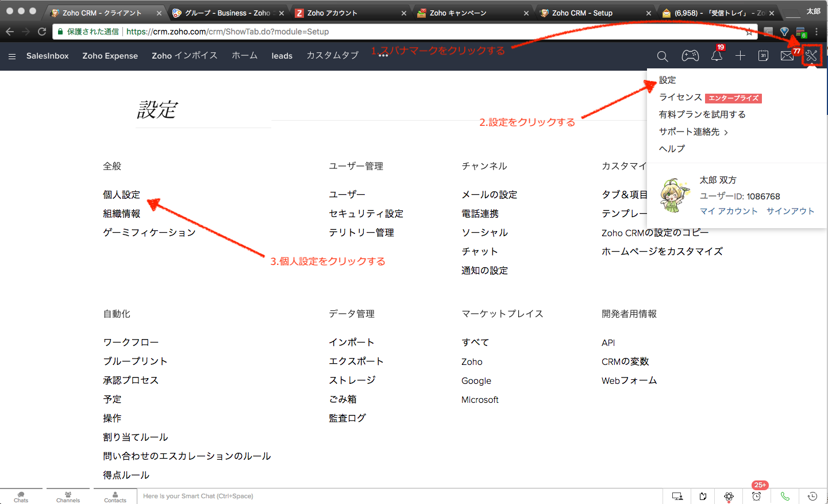This screenshot has height=504, width=828.
Task: Open ブループリント settings link
Action: coord(136,361)
